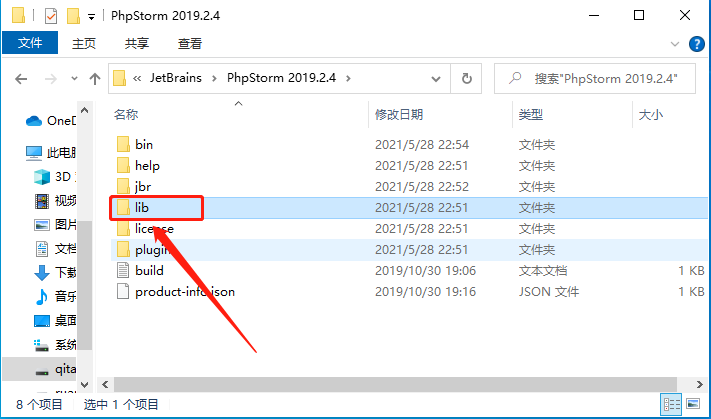The image size is (711, 419).
Task: Open recent locations dropdown arrow
Action: tap(74, 78)
